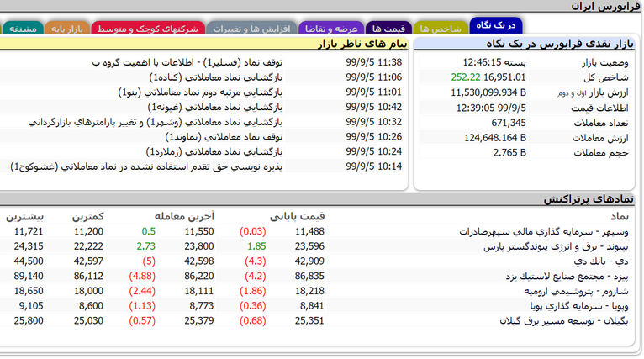
Task: Open the قیمت ها tab
Action: tap(388, 28)
